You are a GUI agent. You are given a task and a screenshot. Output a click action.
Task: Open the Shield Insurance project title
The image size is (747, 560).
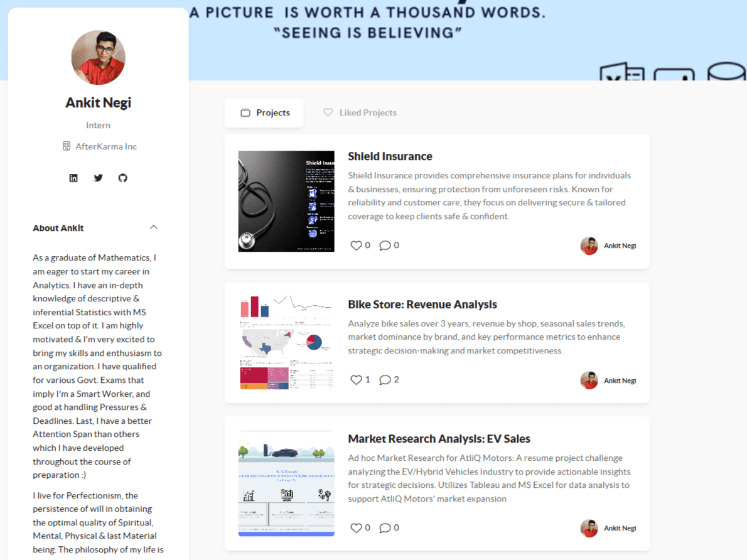pyautogui.click(x=390, y=156)
